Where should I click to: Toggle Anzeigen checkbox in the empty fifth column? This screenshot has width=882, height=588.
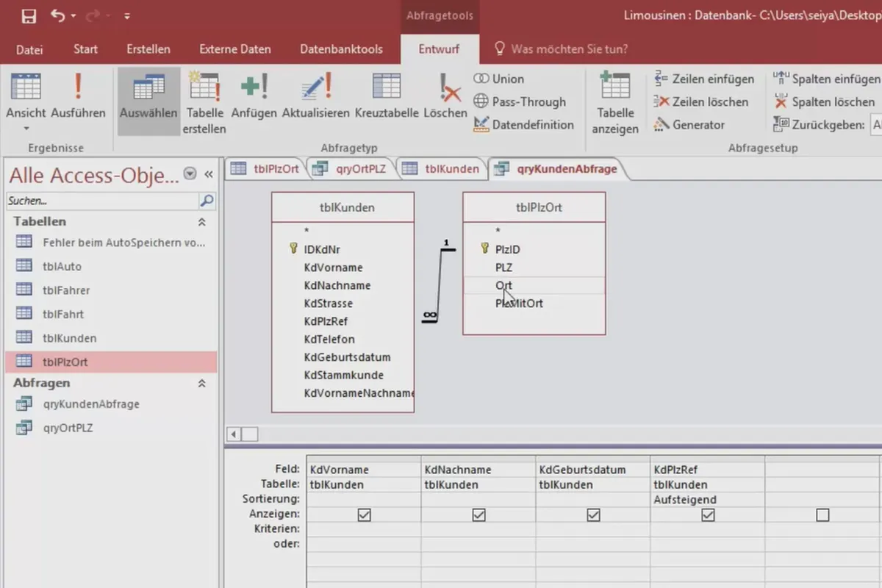click(822, 515)
